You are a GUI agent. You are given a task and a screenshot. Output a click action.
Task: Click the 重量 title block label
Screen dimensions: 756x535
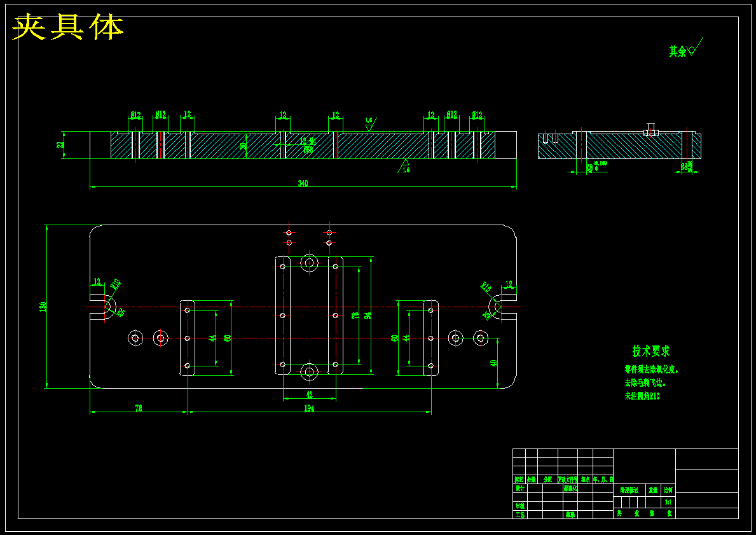pyautogui.click(x=653, y=490)
